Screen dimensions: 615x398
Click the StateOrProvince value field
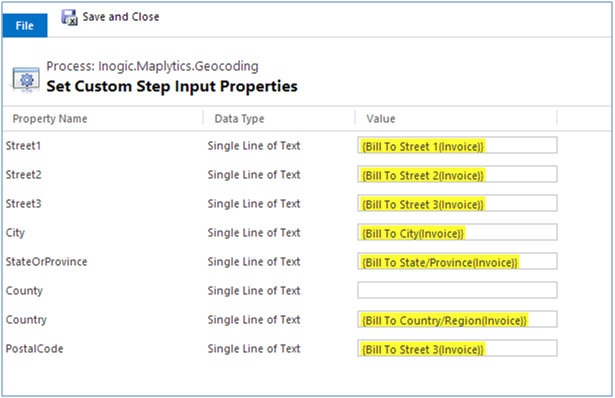(457, 262)
